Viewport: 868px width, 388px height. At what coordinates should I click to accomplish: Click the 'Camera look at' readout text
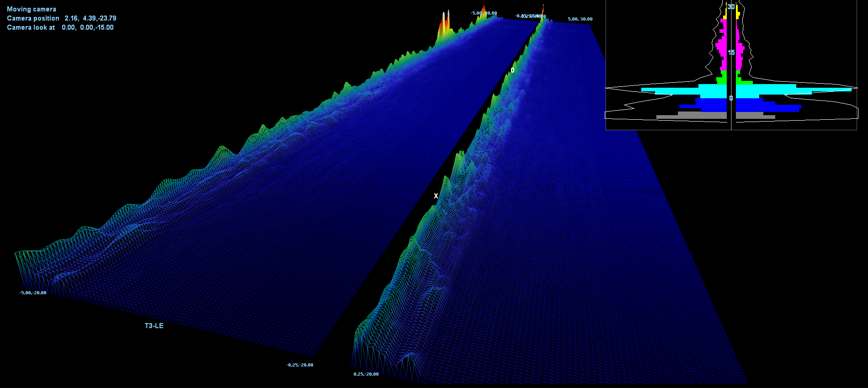60,27
